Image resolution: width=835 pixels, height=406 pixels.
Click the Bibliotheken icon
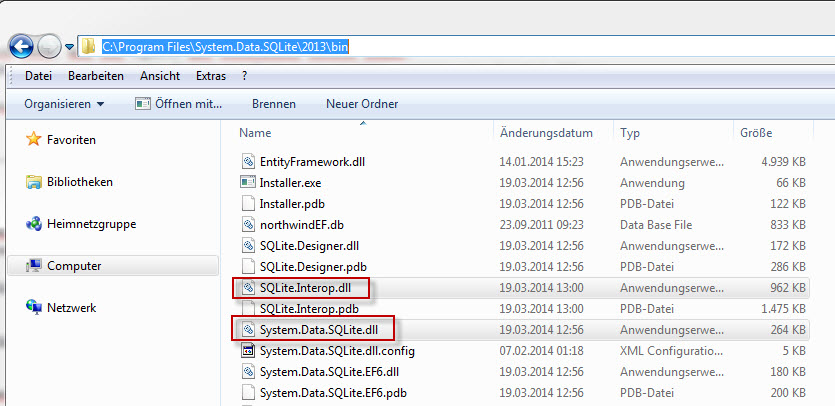(x=34, y=182)
